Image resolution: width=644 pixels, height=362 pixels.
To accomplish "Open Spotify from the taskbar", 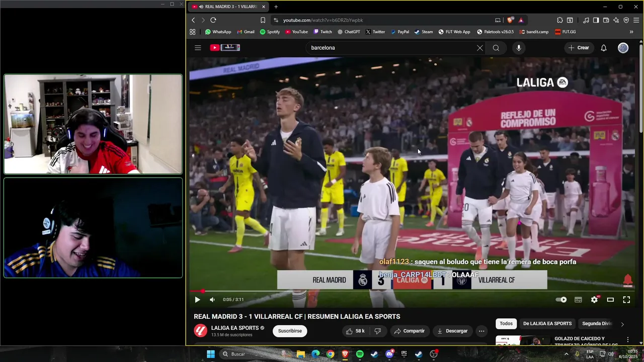I will tap(360, 354).
